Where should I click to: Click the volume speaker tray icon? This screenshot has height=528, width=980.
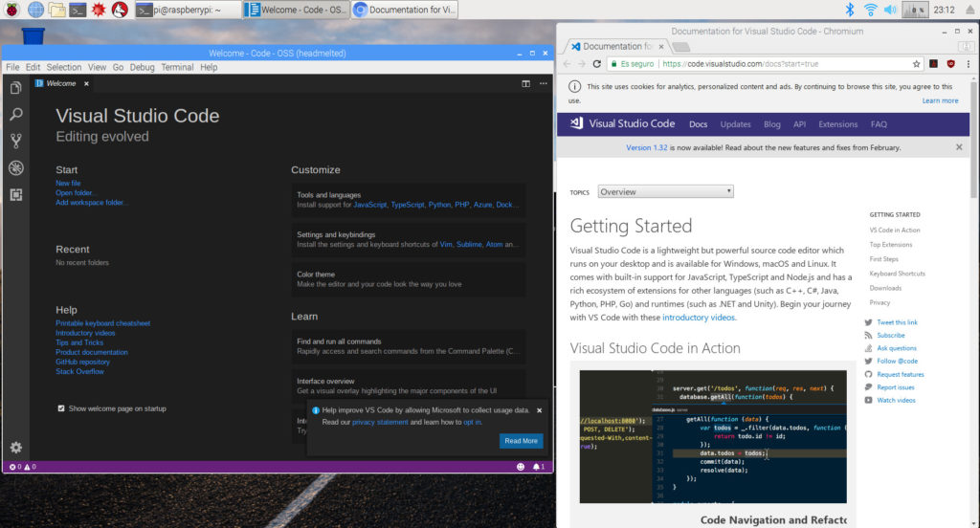click(x=890, y=10)
